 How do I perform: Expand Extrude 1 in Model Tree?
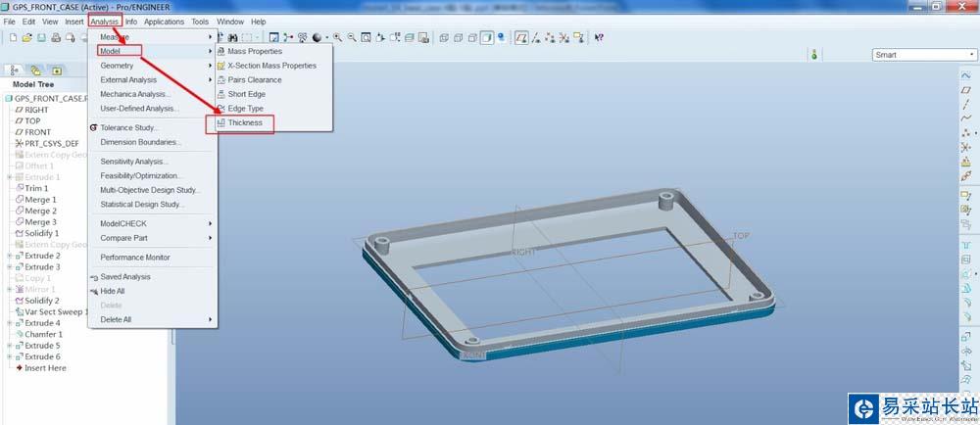(x=10, y=177)
